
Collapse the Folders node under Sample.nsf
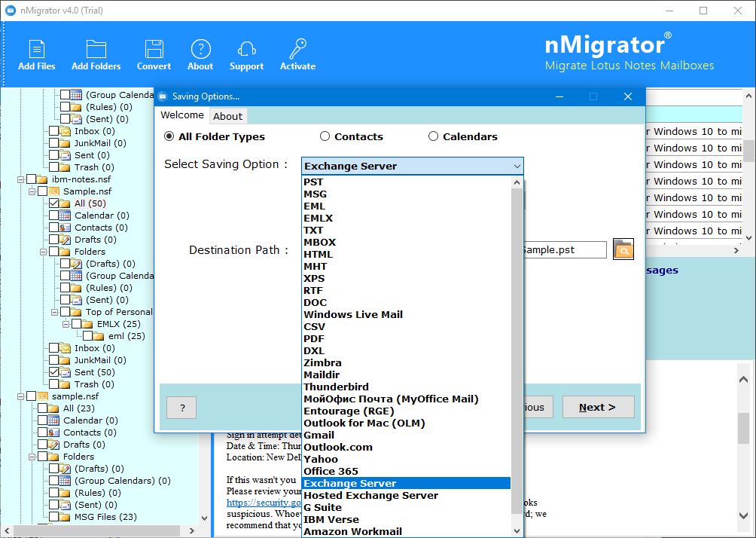(x=43, y=252)
